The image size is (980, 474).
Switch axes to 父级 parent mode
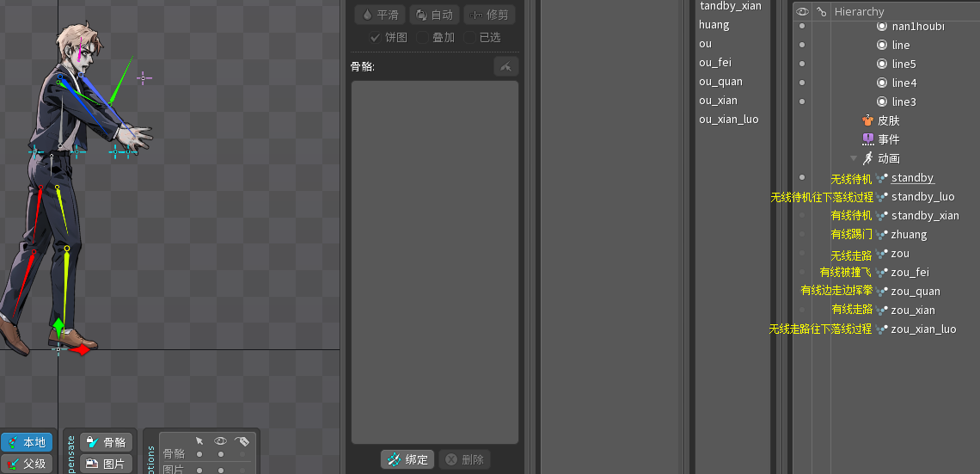click(x=27, y=464)
